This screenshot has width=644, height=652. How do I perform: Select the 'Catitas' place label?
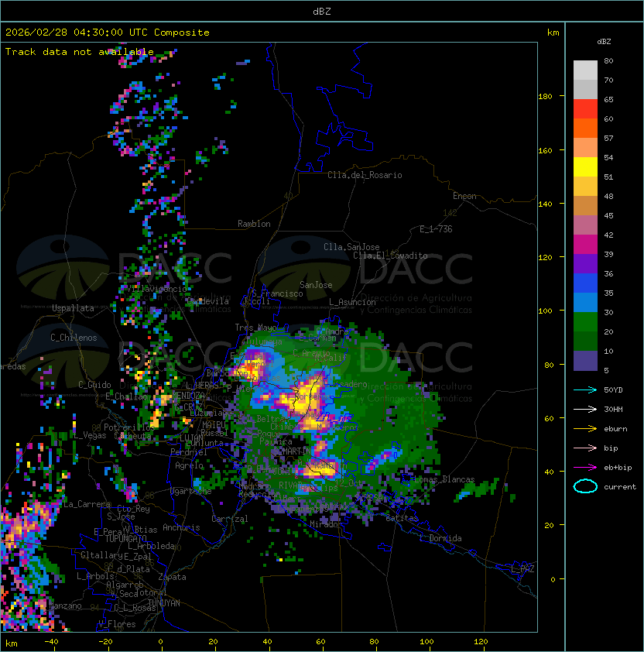pyautogui.click(x=402, y=518)
